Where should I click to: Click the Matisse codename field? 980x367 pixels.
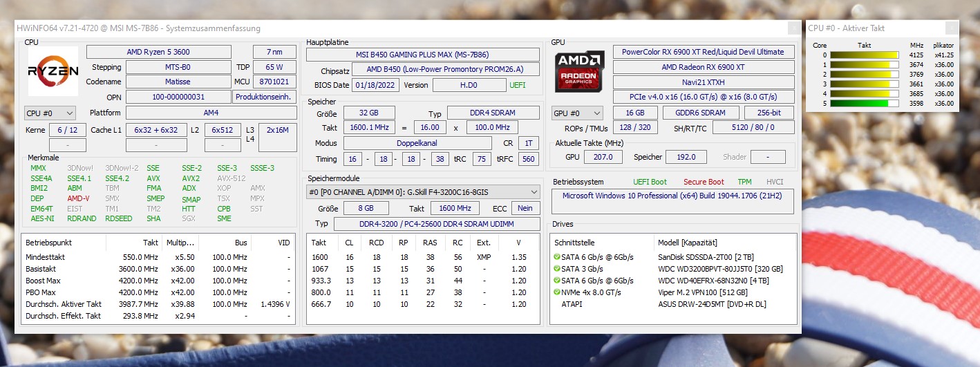178,82
